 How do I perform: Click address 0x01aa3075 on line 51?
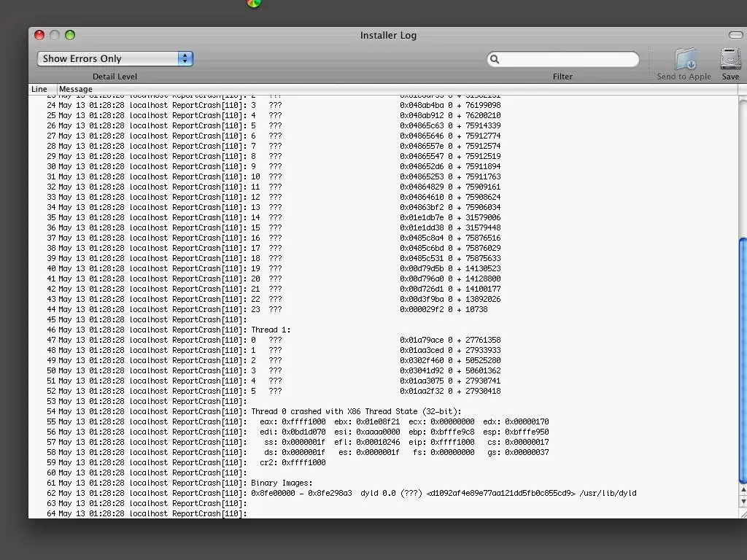coord(422,381)
